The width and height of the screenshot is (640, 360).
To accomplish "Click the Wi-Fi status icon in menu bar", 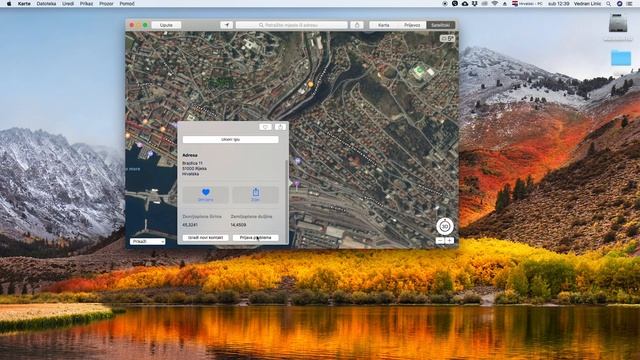I will pos(495,3).
